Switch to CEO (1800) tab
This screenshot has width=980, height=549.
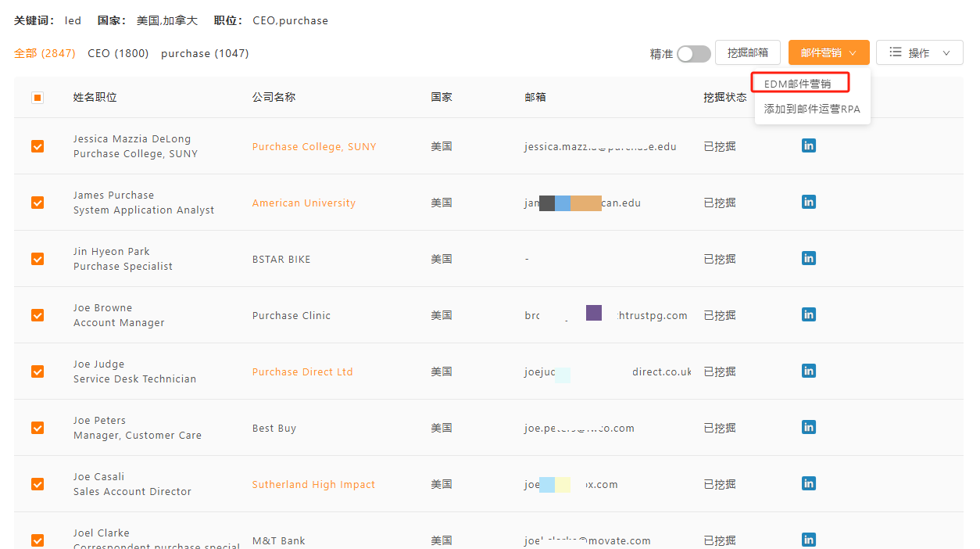(x=118, y=53)
